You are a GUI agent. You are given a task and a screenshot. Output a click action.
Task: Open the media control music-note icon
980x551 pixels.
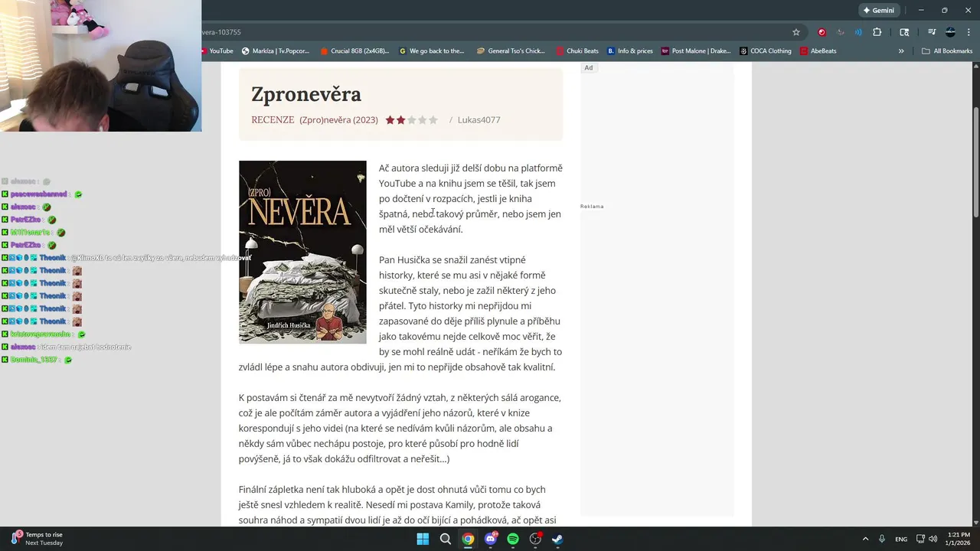(x=932, y=32)
